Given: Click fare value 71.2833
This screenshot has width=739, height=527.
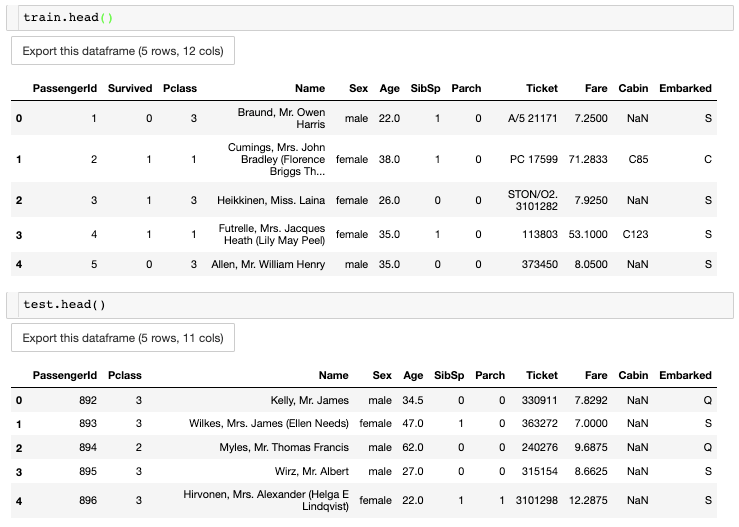Looking at the screenshot, I should 588,159.
